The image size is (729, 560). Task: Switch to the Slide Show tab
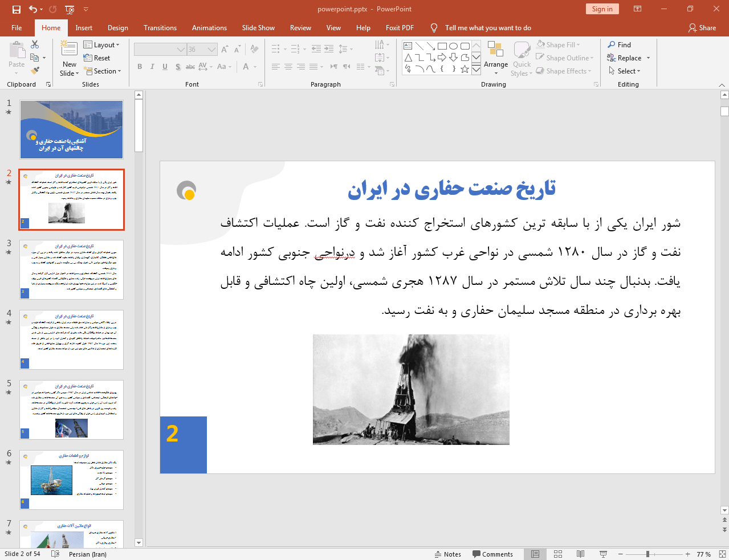pos(258,28)
